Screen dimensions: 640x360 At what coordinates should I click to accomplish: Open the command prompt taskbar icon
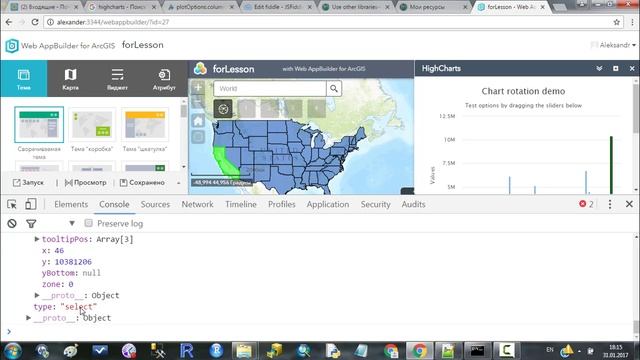pyautogui.click(x=477, y=351)
